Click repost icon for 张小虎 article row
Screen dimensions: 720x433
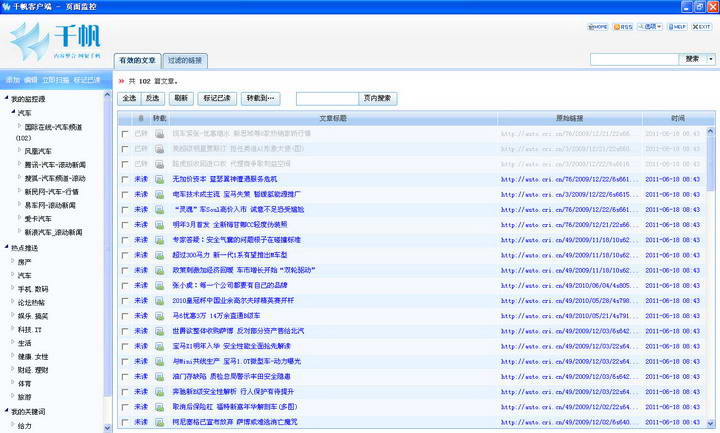(159, 286)
